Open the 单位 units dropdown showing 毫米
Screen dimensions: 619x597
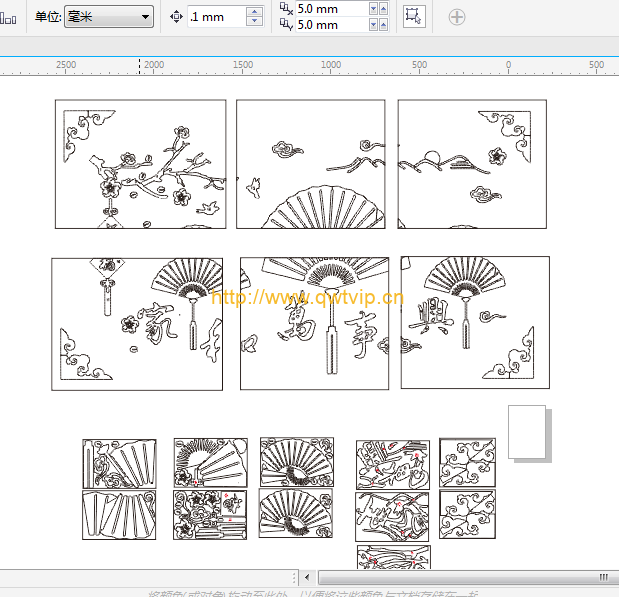pyautogui.click(x=109, y=17)
